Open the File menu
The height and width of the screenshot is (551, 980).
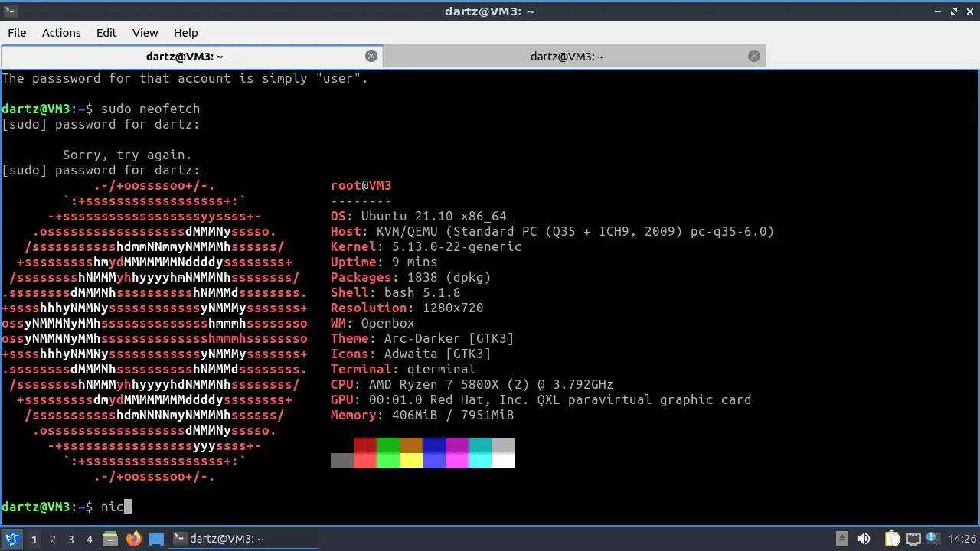[17, 33]
